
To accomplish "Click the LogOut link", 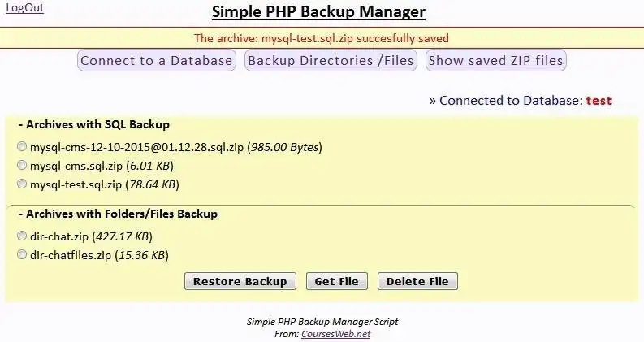I will point(24,8).
